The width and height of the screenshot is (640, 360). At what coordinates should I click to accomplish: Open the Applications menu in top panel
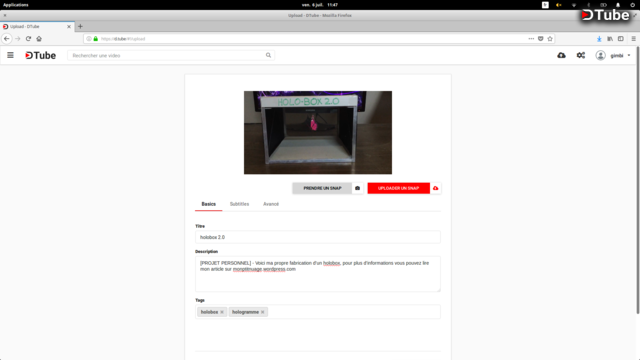16,5
